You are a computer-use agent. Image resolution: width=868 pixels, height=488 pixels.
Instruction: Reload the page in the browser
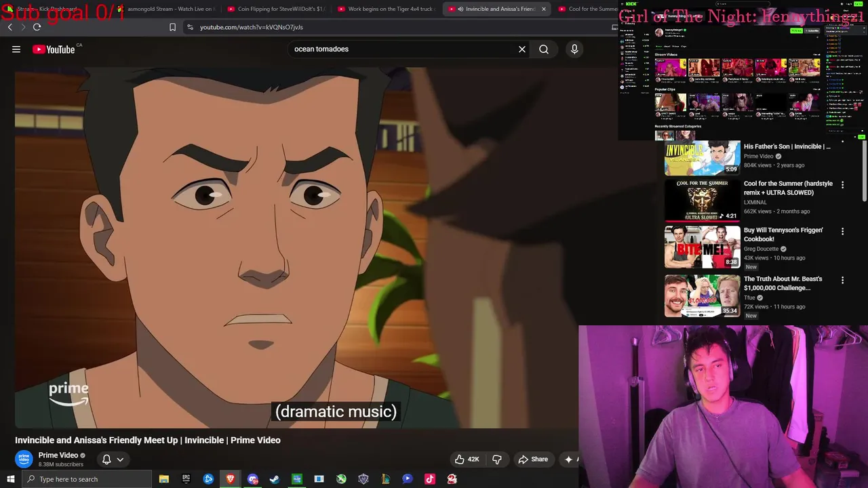tap(37, 27)
